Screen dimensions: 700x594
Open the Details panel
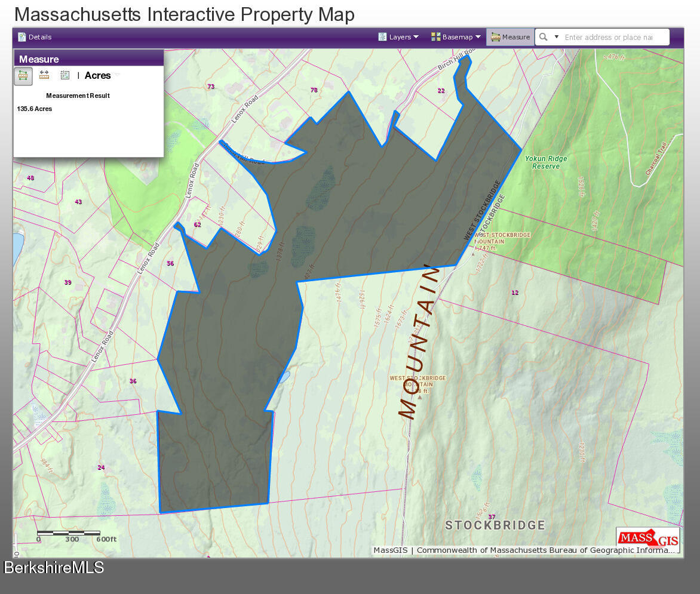pyautogui.click(x=35, y=37)
